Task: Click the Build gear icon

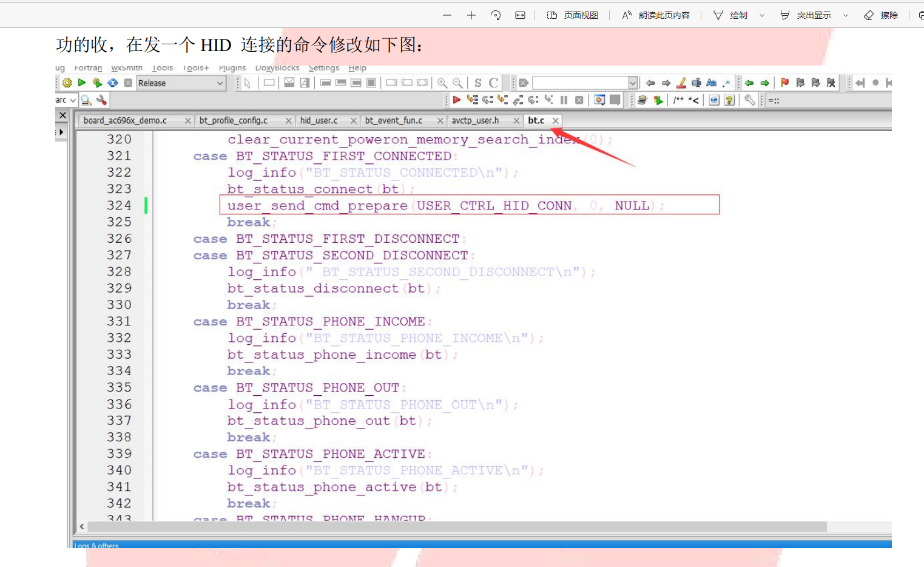Action: 67,83
